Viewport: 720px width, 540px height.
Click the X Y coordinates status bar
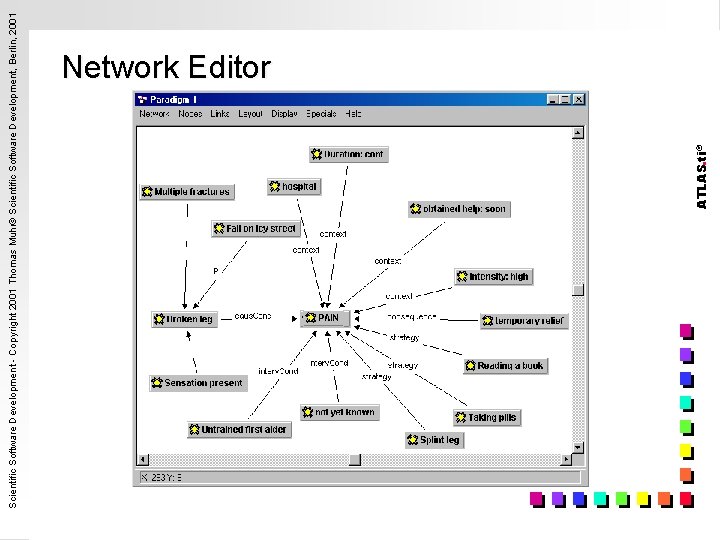click(x=360, y=478)
